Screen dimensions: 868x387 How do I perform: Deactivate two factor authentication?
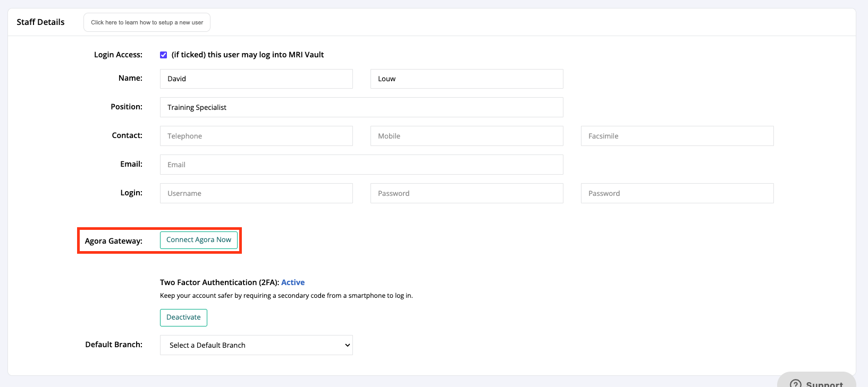(x=183, y=317)
